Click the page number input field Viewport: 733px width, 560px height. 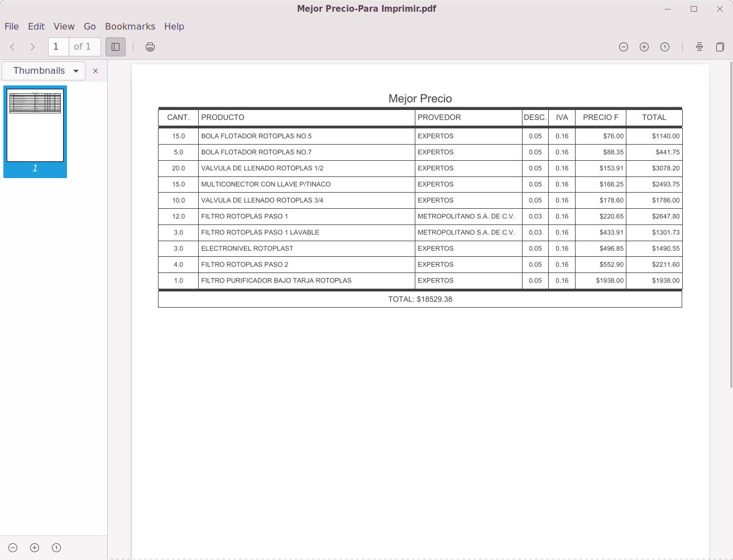(x=59, y=47)
